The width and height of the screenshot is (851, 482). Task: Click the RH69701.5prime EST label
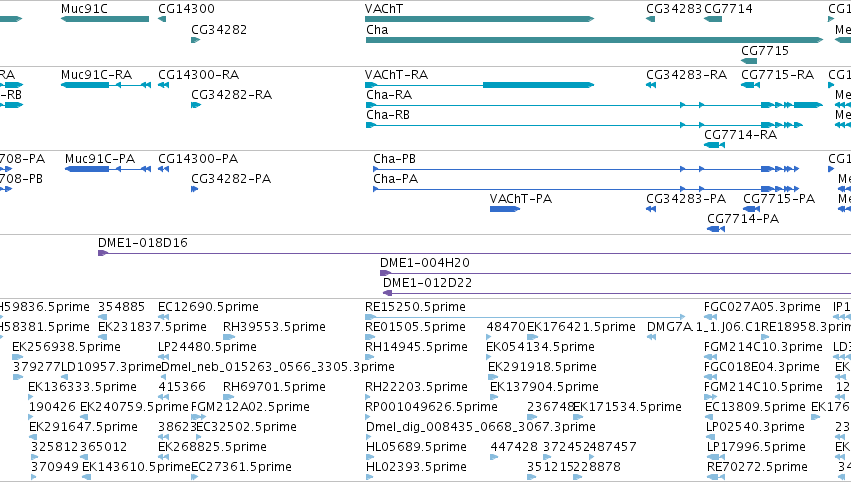[x=274, y=387]
